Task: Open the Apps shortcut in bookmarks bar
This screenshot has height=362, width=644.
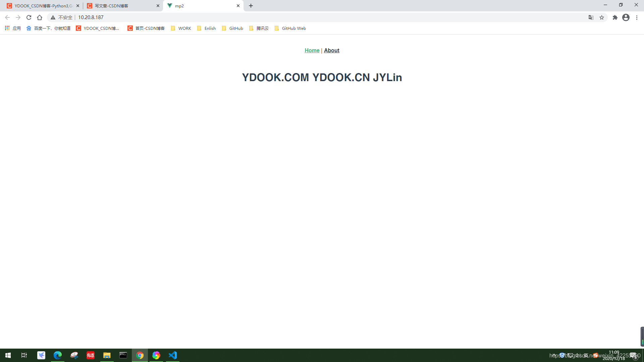Action: pyautogui.click(x=13, y=28)
